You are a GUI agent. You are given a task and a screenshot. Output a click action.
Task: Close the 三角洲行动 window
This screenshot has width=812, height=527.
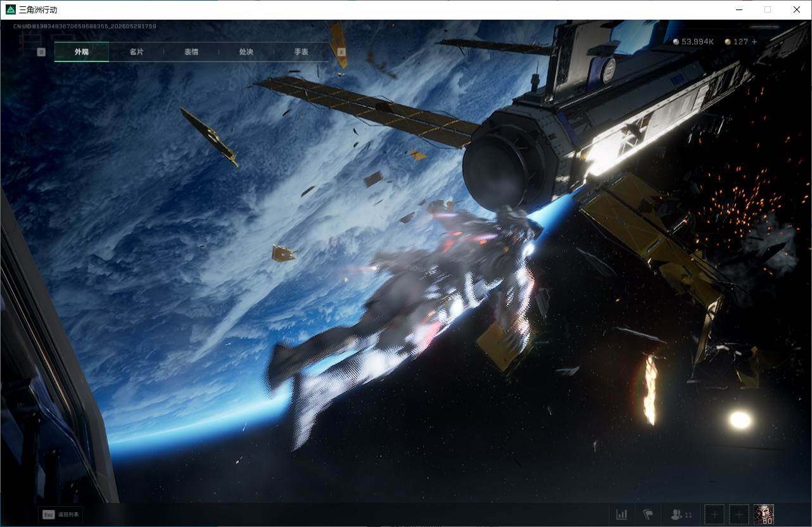tap(797, 10)
